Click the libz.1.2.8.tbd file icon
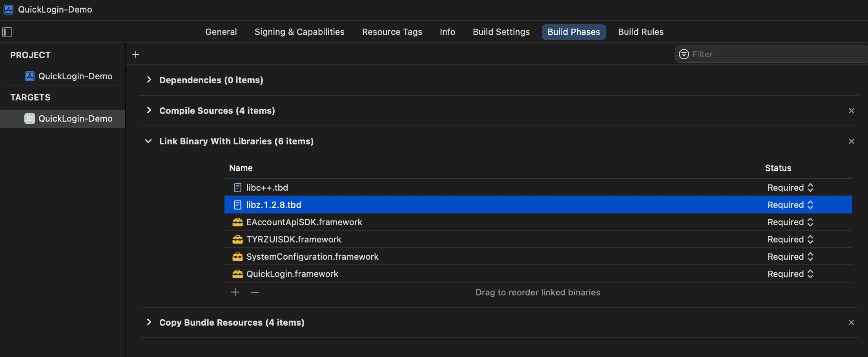Viewport: 868px width, 357px height. pyautogui.click(x=237, y=205)
